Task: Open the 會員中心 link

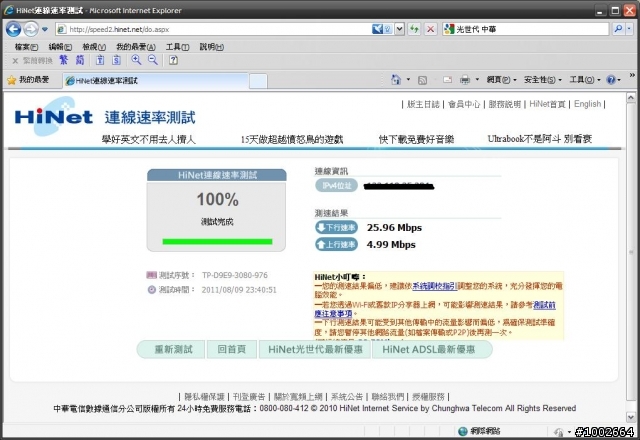Action: [x=464, y=104]
